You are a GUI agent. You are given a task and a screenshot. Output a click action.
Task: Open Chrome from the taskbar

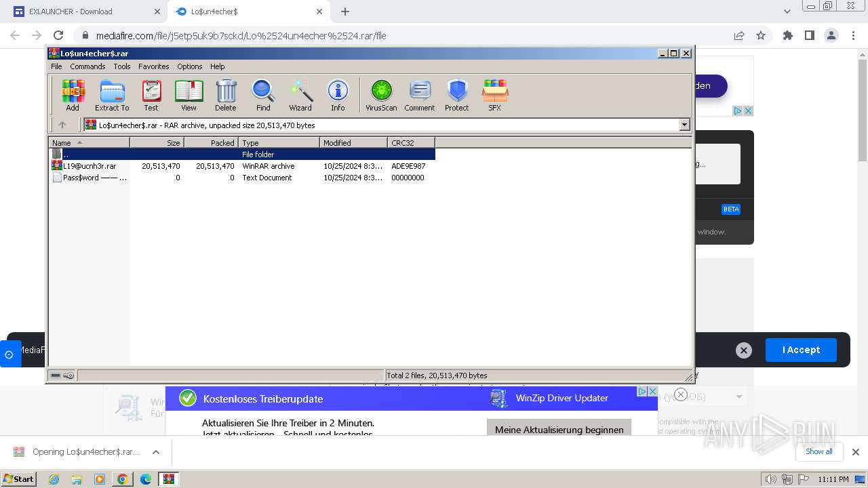tap(122, 479)
